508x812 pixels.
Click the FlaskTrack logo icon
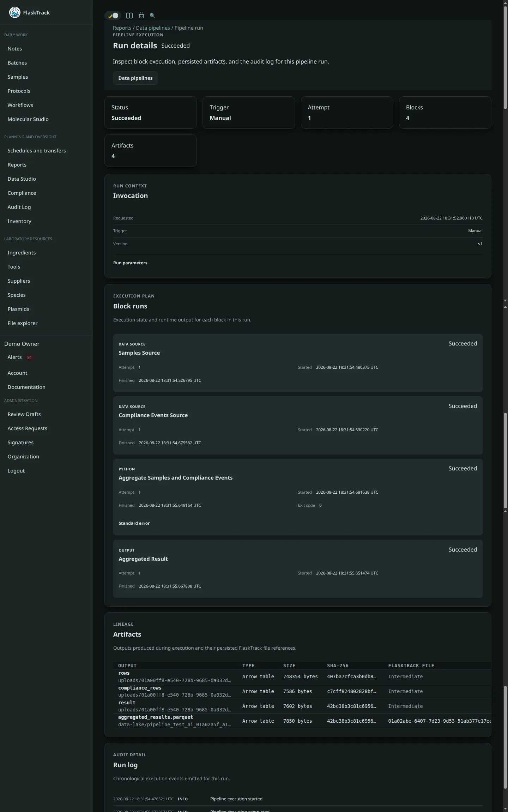(14, 12)
